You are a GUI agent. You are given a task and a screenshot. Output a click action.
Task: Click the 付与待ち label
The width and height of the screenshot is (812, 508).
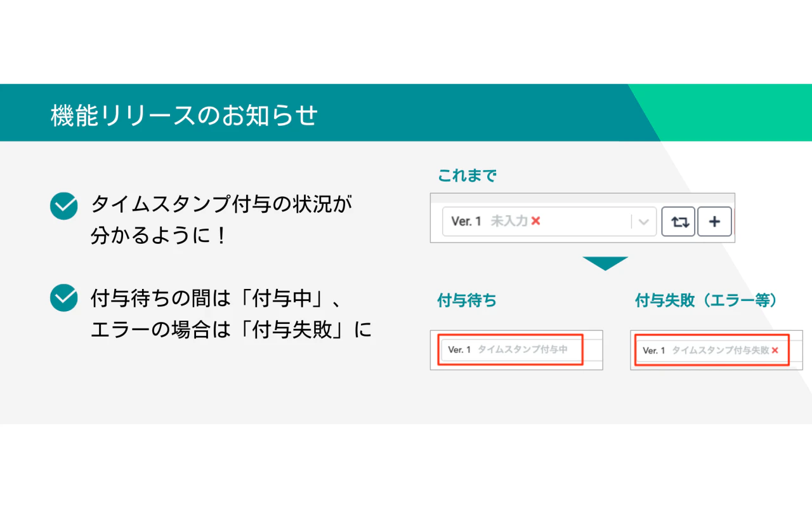(467, 300)
